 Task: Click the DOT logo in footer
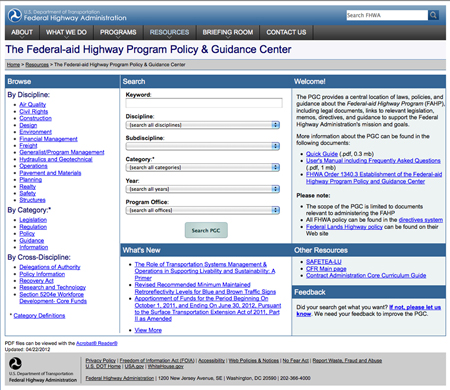point(15,364)
